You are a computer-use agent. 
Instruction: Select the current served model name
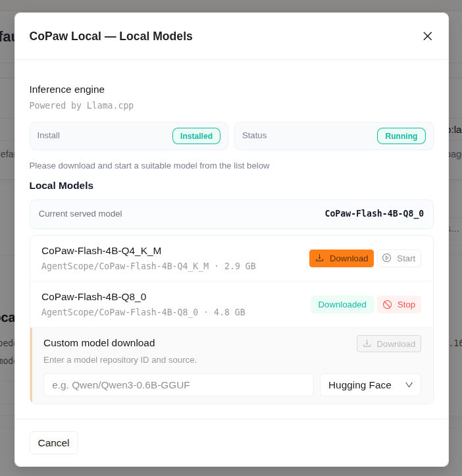click(374, 214)
